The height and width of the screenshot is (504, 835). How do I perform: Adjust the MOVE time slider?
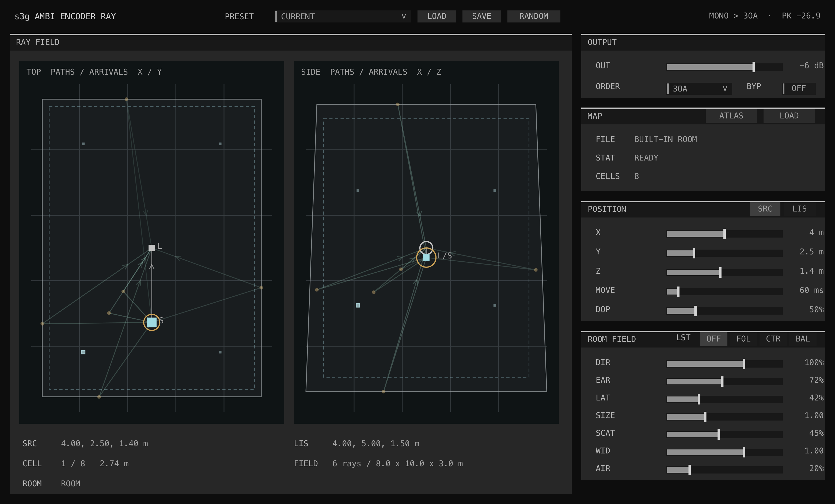[724, 292]
